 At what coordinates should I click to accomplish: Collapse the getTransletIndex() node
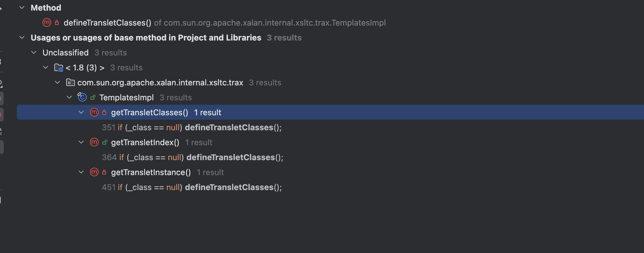(81, 142)
